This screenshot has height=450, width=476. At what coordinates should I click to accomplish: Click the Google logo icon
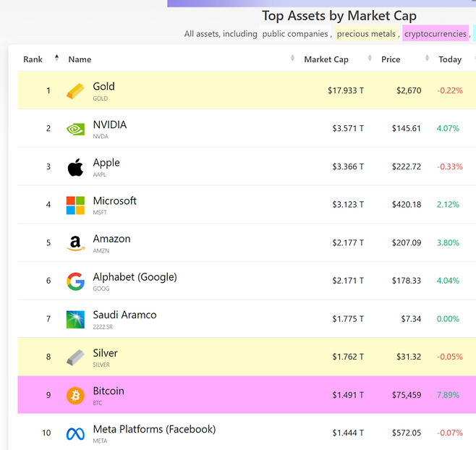75,281
